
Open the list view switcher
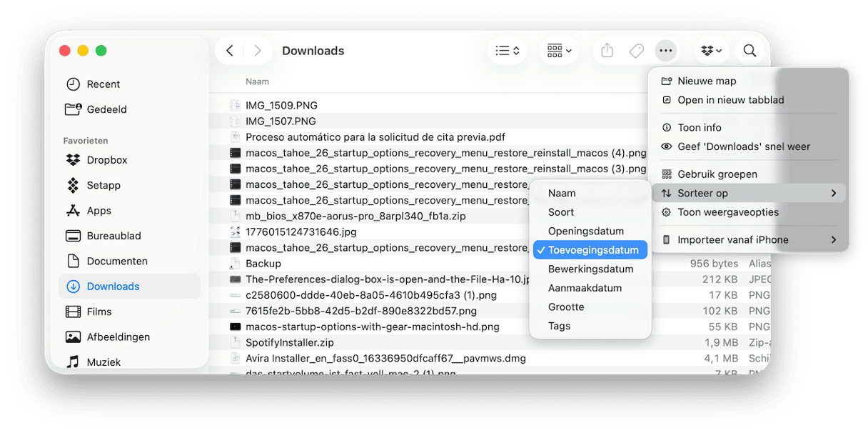508,51
